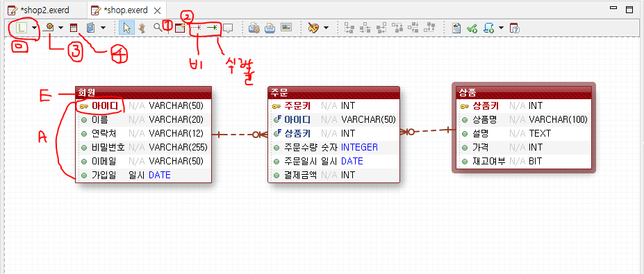This screenshot has height=274, width=644.
Task: Open dropdown next to blue book icon
Action: pos(103,28)
